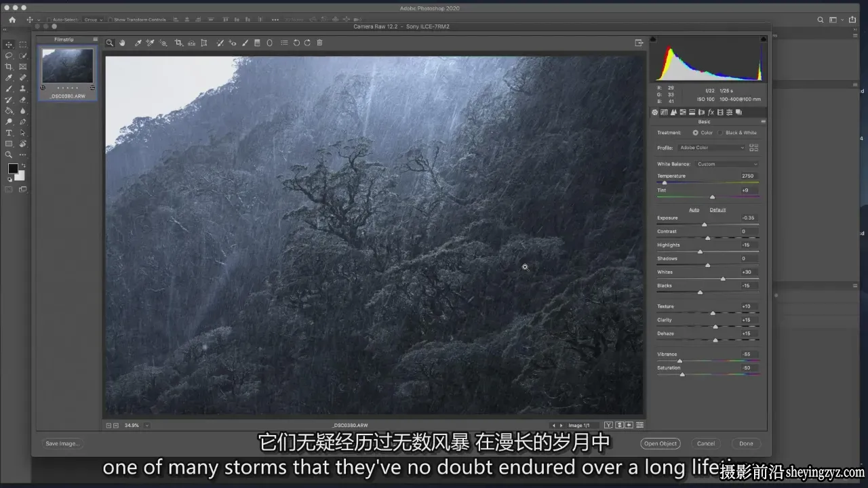This screenshot has height=488, width=868.
Task: Open the Tone Curve panel tab
Action: pyautogui.click(x=664, y=113)
